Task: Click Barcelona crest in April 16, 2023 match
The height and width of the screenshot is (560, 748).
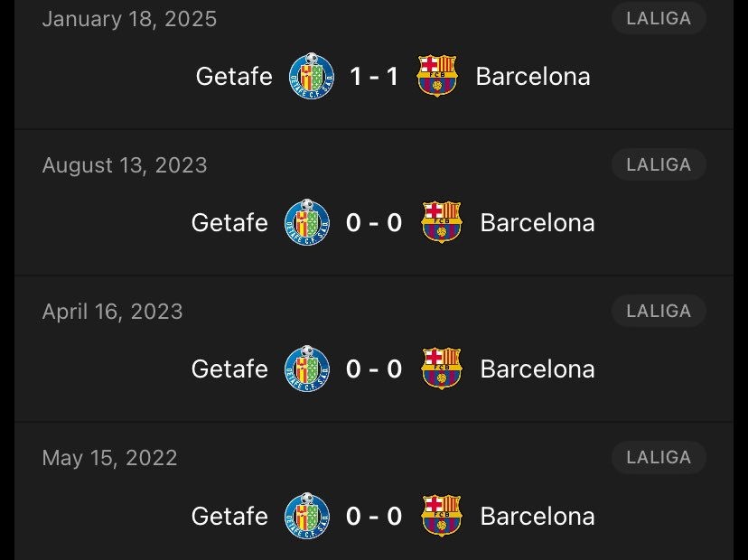Action: point(441,369)
